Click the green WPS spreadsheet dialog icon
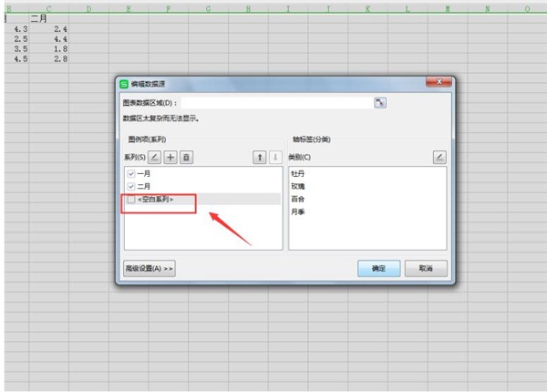This screenshot has width=547, height=392. point(124,84)
